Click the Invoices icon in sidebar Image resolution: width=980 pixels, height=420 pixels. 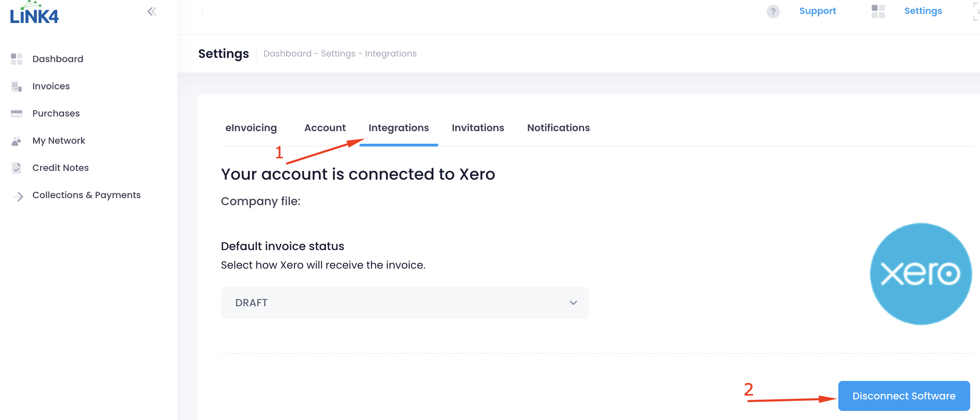pyautogui.click(x=16, y=86)
